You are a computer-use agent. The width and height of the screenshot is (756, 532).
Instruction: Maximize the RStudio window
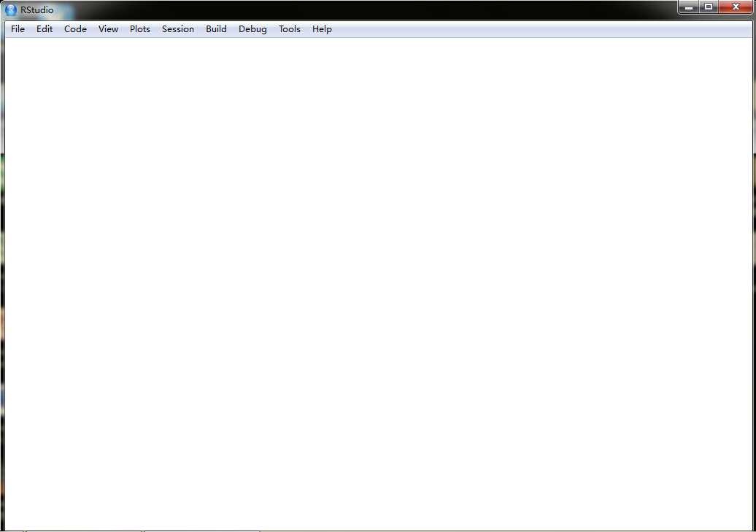pyautogui.click(x=709, y=7)
